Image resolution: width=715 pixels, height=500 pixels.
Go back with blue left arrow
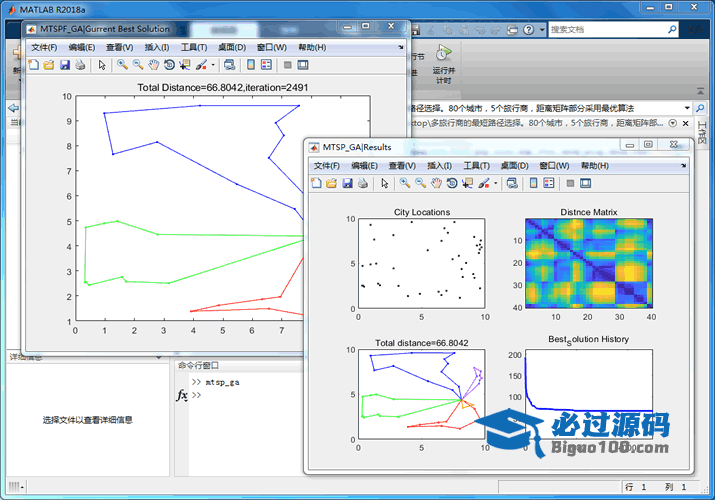tap(14, 108)
